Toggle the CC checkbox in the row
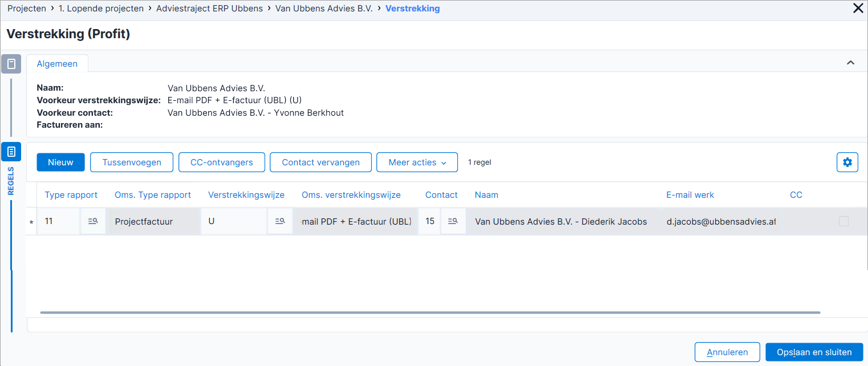Image resolution: width=868 pixels, height=366 pixels. 843,221
